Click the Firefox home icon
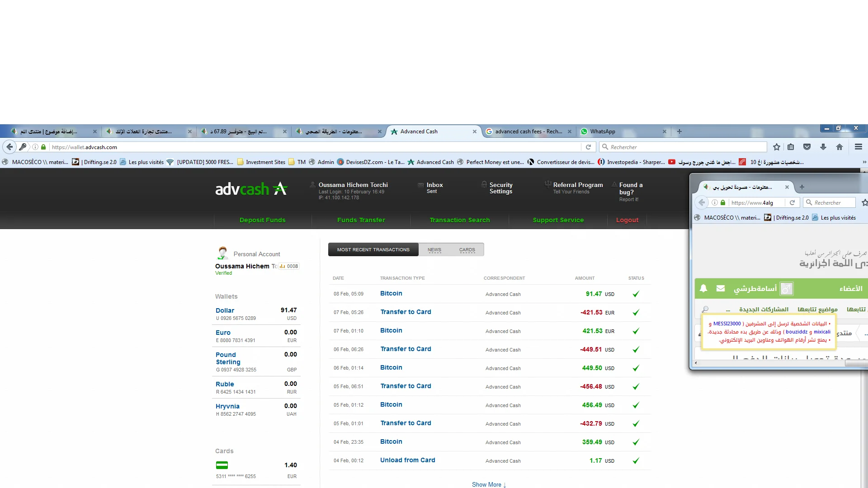Image resolution: width=868 pixels, height=488 pixels. (x=840, y=147)
